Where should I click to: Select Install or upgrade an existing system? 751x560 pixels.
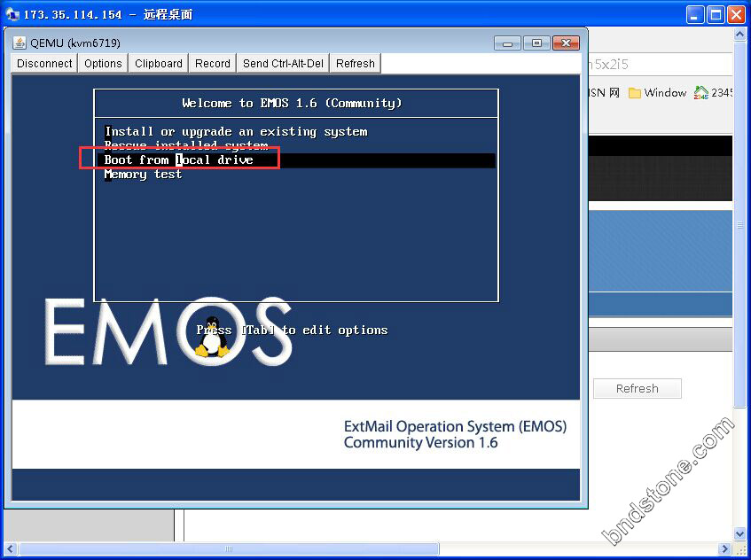coord(236,132)
